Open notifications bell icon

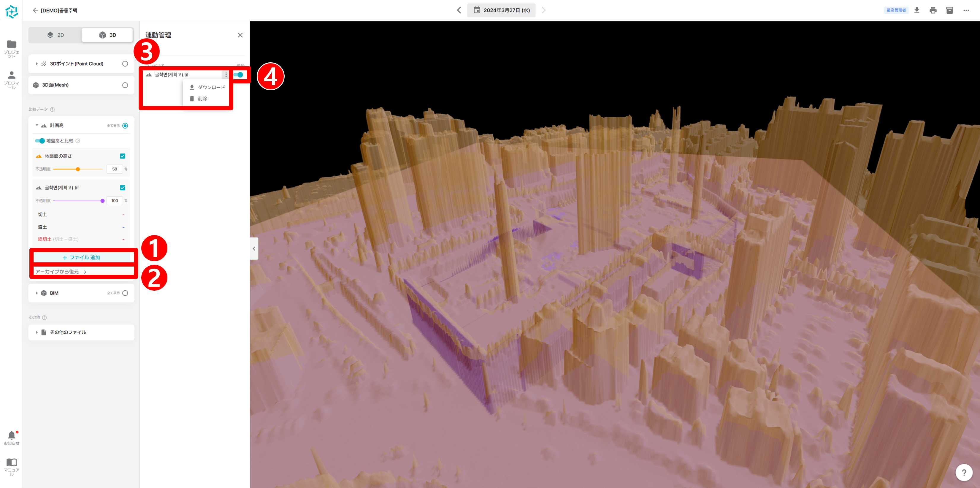(x=11, y=435)
